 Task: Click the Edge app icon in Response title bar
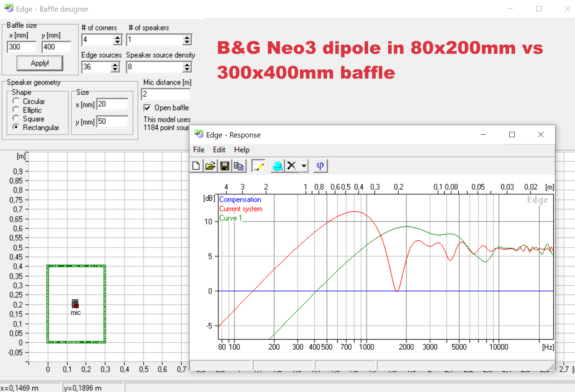click(199, 134)
